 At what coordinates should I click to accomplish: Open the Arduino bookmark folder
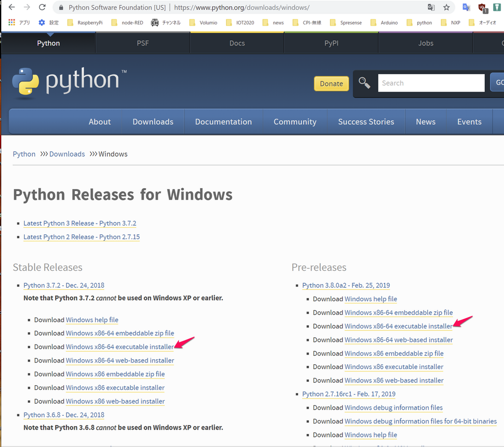[x=384, y=23]
